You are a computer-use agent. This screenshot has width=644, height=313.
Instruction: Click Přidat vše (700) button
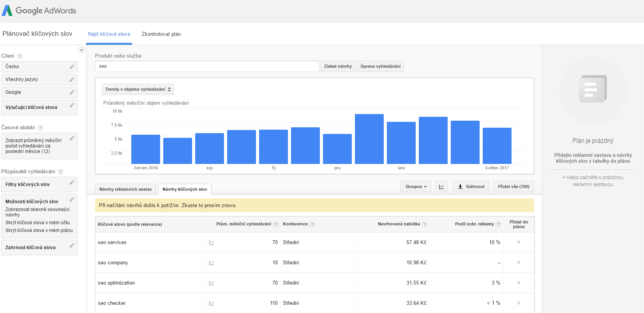pos(513,186)
